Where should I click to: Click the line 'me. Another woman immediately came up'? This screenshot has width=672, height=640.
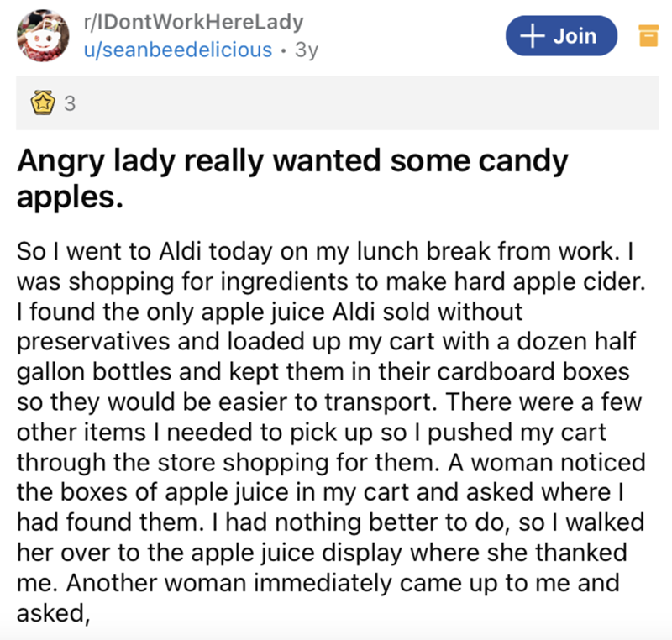(x=318, y=584)
